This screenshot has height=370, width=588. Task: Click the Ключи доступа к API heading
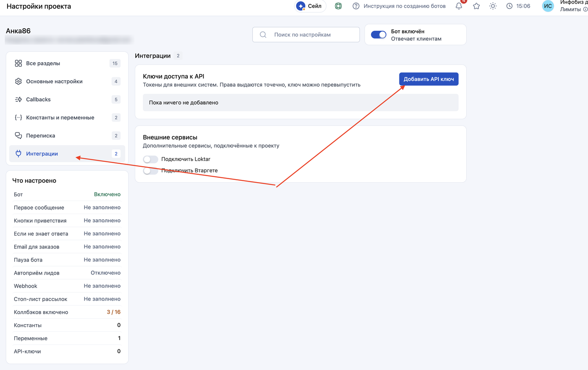173,76
